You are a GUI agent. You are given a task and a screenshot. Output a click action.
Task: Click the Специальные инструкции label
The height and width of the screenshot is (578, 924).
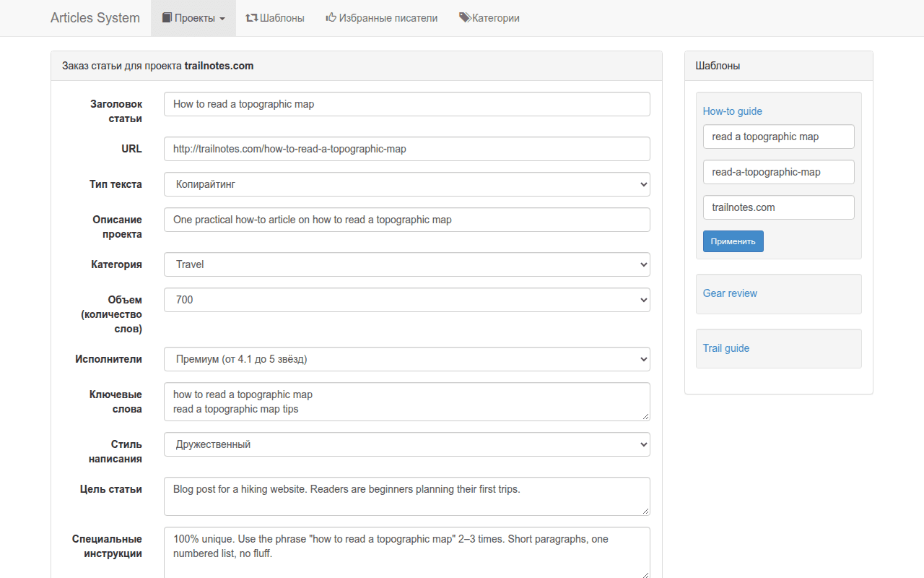pos(107,546)
